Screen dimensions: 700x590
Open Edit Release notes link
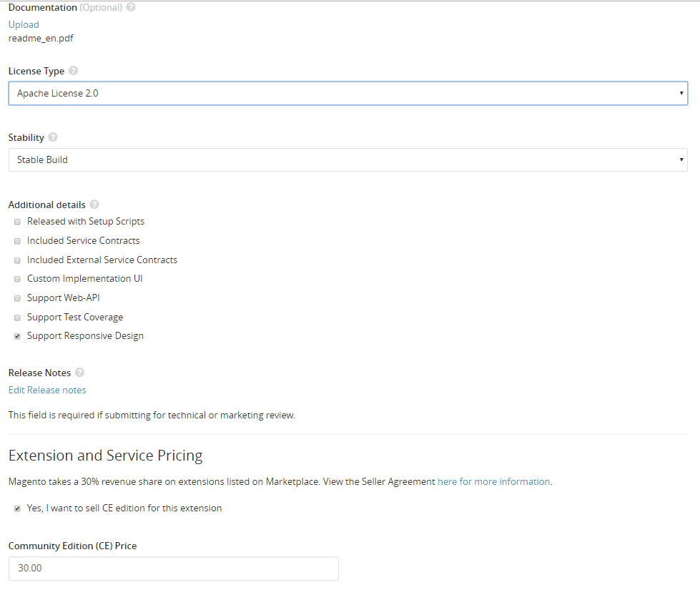pyautogui.click(x=47, y=390)
